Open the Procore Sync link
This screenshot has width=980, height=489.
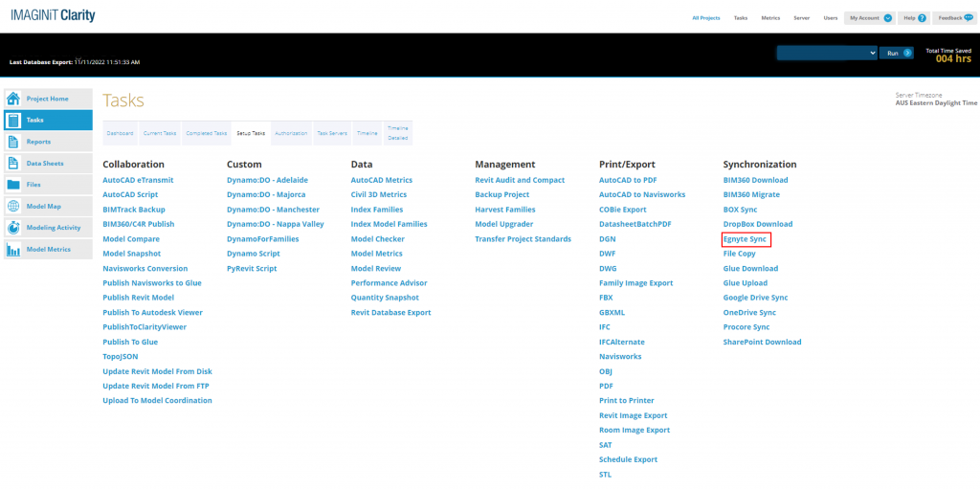(746, 327)
